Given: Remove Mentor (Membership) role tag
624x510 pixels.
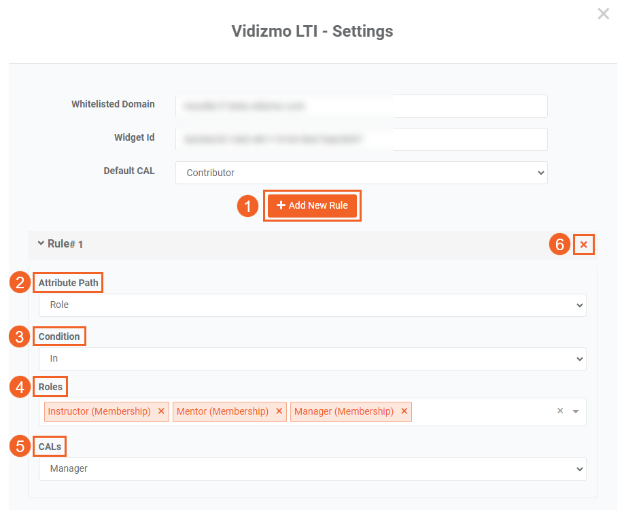Looking at the screenshot, I should click(279, 411).
